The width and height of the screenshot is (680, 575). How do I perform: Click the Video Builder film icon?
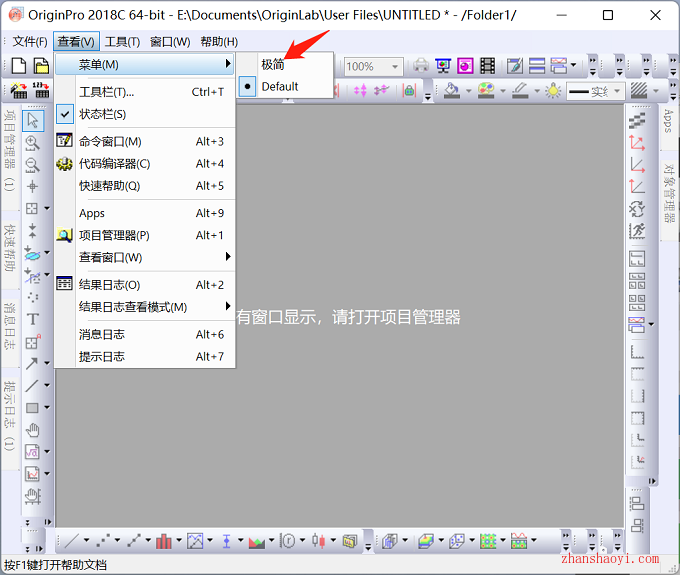[487, 66]
